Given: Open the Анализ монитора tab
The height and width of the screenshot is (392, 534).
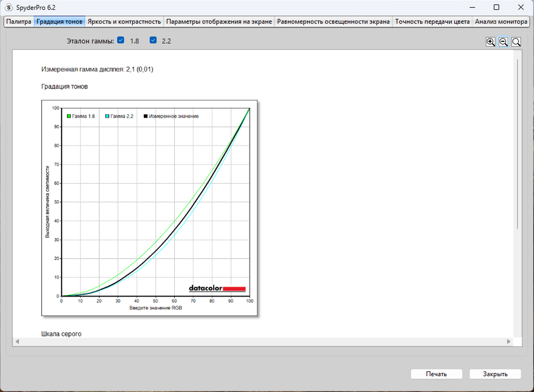Looking at the screenshot, I should click(x=501, y=22).
